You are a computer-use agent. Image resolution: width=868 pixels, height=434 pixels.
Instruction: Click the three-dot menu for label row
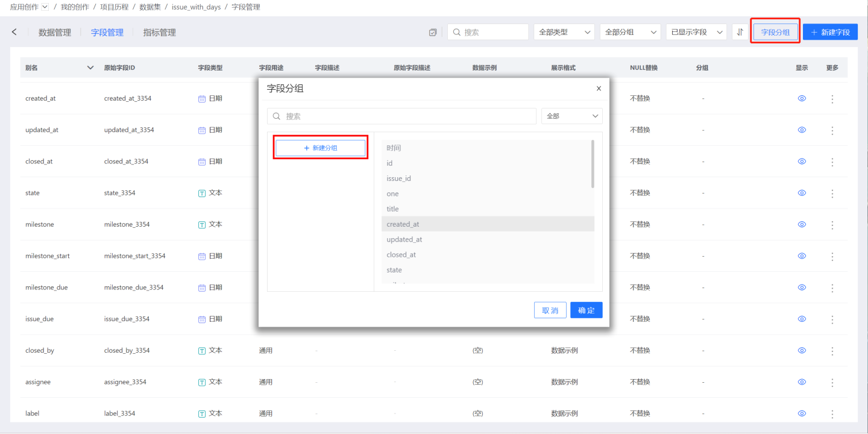(x=832, y=414)
